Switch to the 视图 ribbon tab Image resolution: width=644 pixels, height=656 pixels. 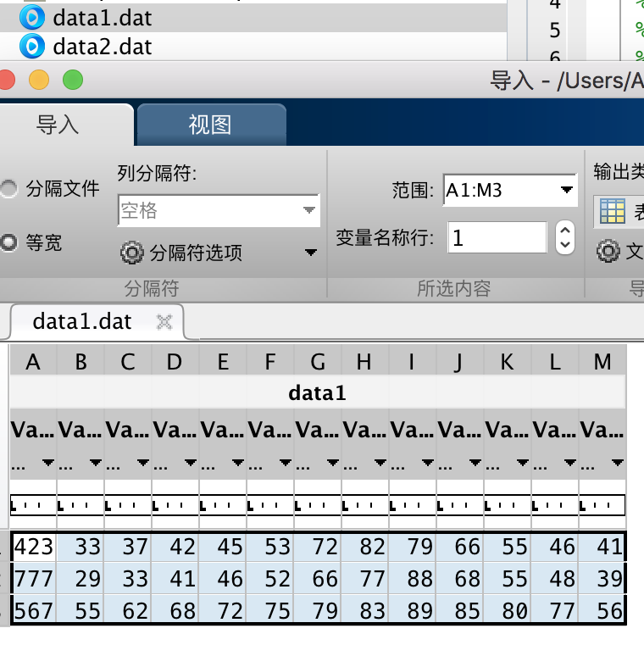[x=211, y=125]
